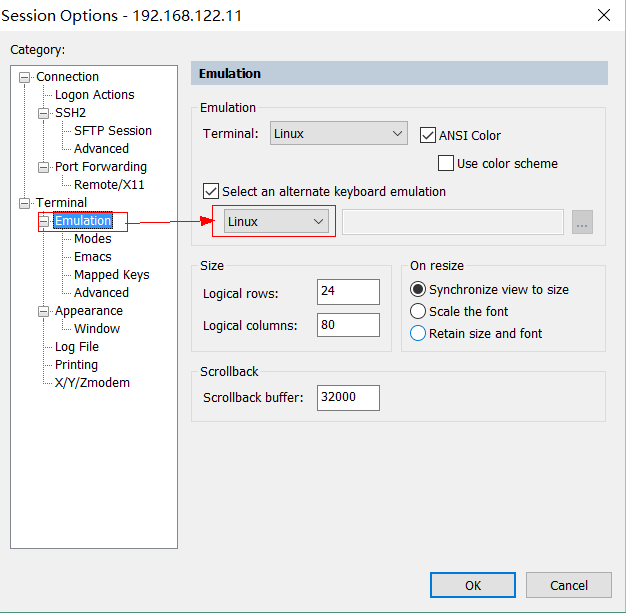The height and width of the screenshot is (616, 626).
Task: Open the alternate keyboard emulation dropdown
Action: pos(276,221)
